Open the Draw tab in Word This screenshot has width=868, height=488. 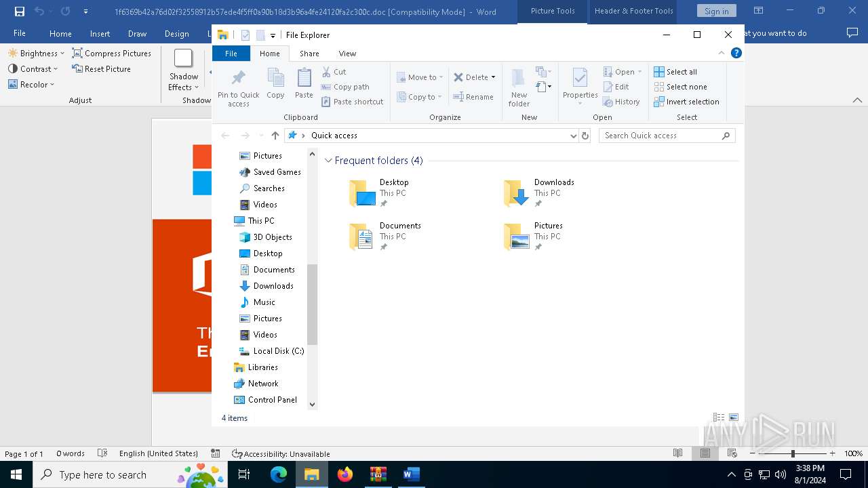137,33
